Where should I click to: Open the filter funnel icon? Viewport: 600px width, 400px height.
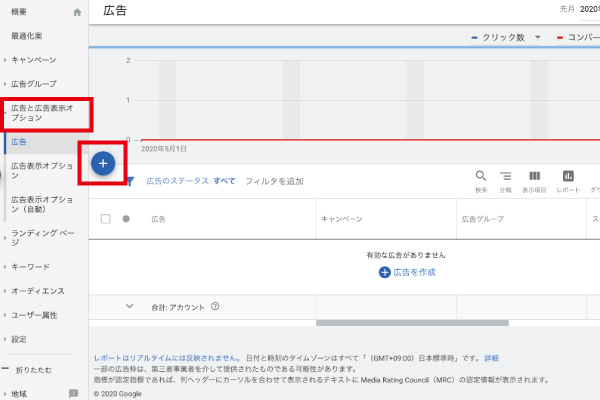click(x=130, y=181)
